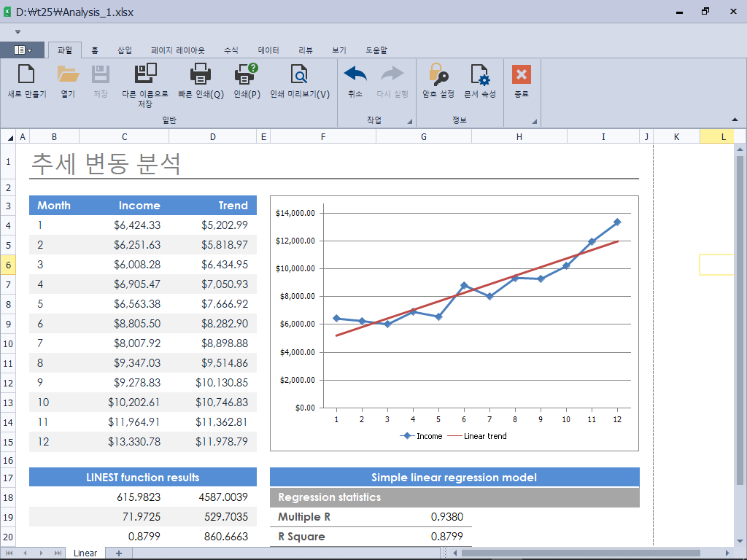Select the Regression statistics row

point(454,497)
